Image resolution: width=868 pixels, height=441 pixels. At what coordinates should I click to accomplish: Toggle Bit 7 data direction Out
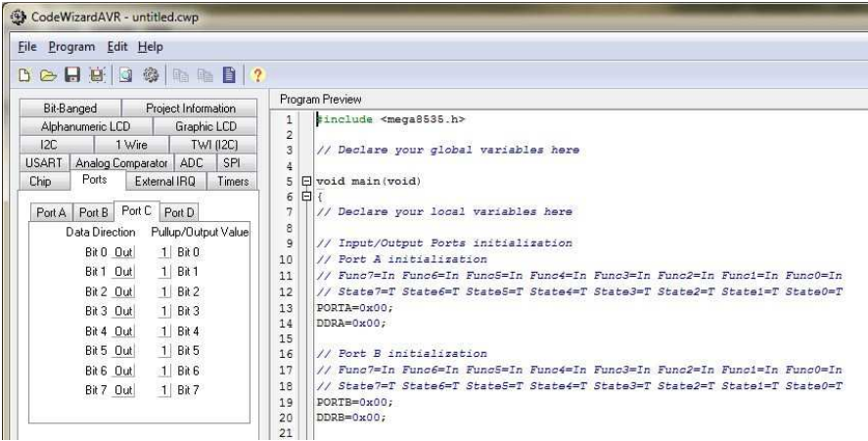point(123,390)
